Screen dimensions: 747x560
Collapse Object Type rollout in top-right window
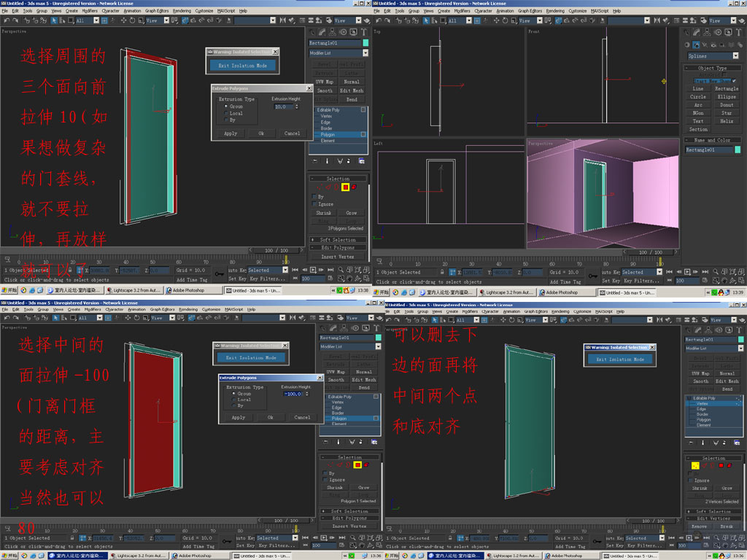pyautogui.click(x=712, y=68)
